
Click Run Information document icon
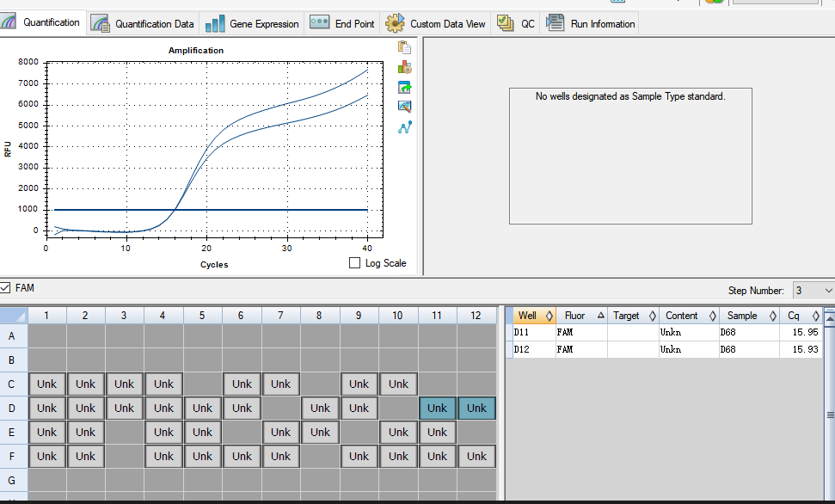pyautogui.click(x=555, y=23)
